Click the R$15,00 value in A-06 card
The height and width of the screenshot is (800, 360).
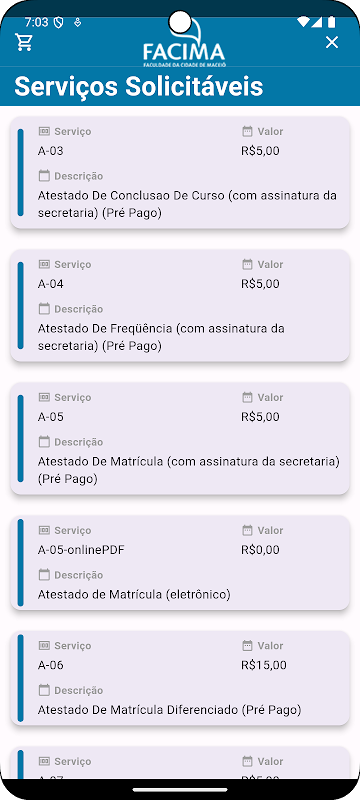coord(264,665)
